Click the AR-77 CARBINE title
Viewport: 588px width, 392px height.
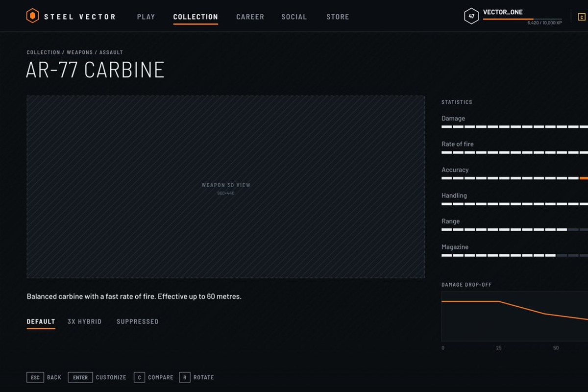point(96,70)
